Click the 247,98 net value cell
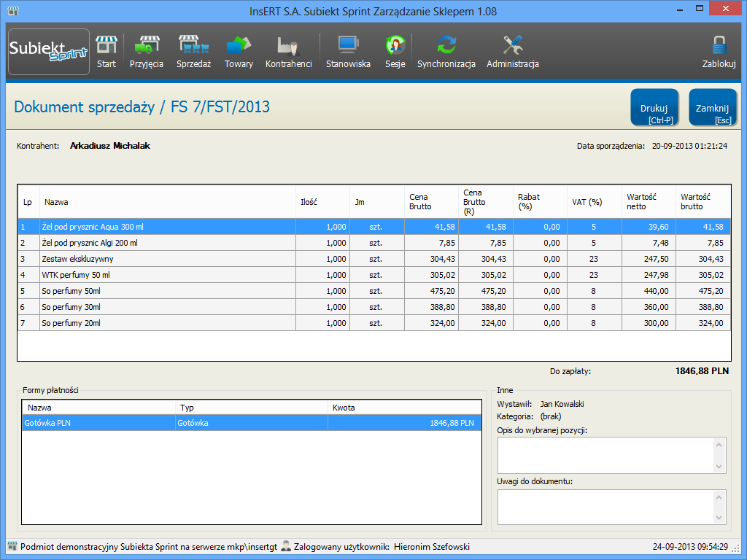 click(x=649, y=275)
